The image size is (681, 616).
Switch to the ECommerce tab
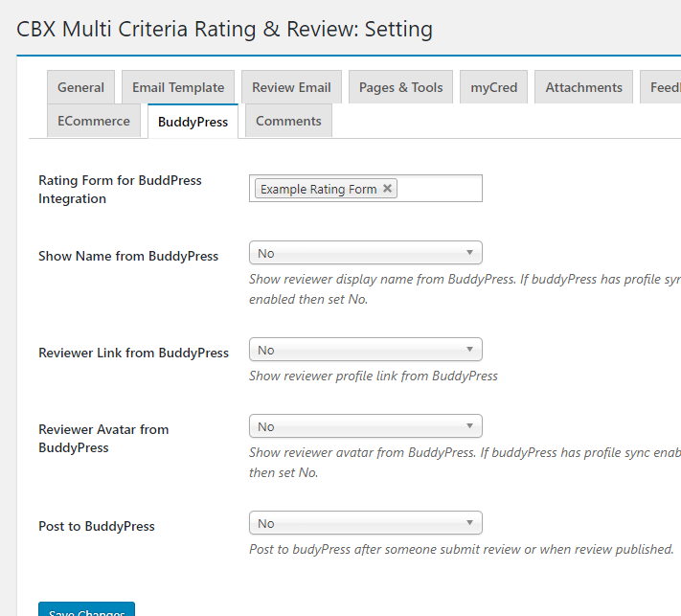coord(94,121)
